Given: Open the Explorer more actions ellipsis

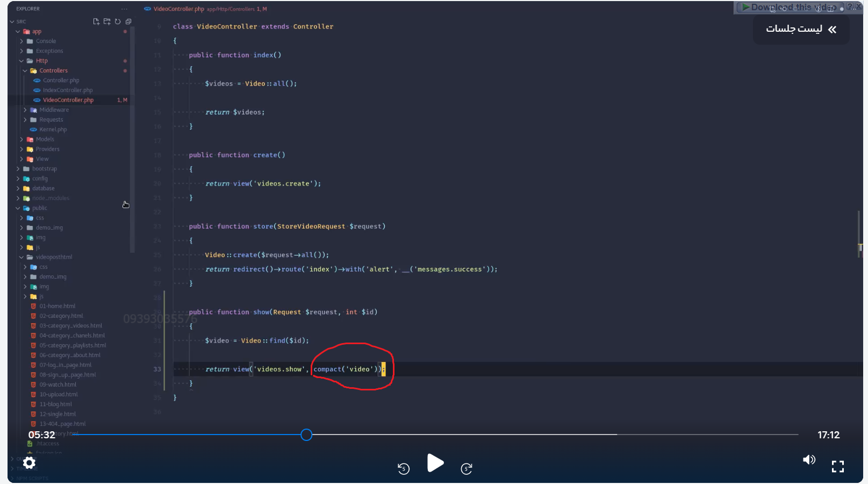Looking at the screenshot, I should 125,9.
